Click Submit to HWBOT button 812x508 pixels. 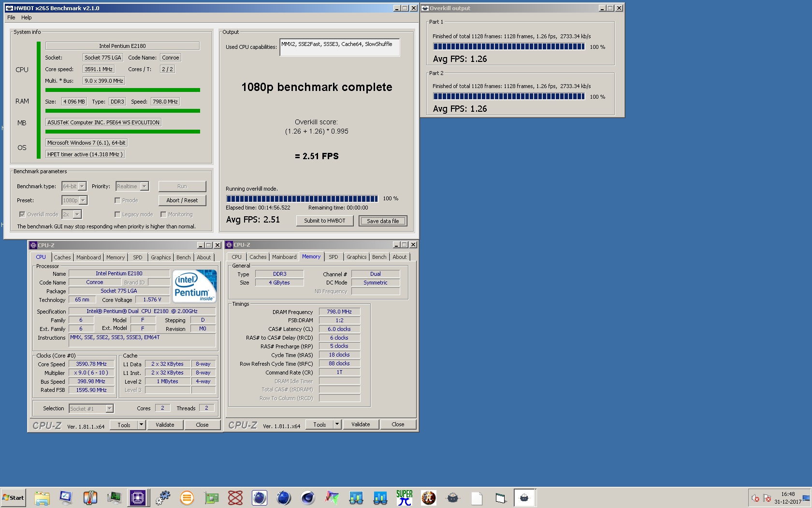(325, 221)
